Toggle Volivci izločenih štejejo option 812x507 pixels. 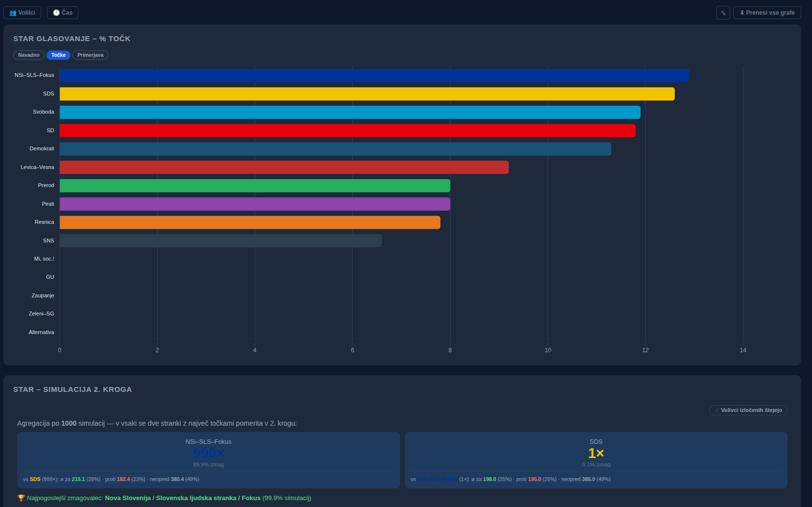(748, 410)
